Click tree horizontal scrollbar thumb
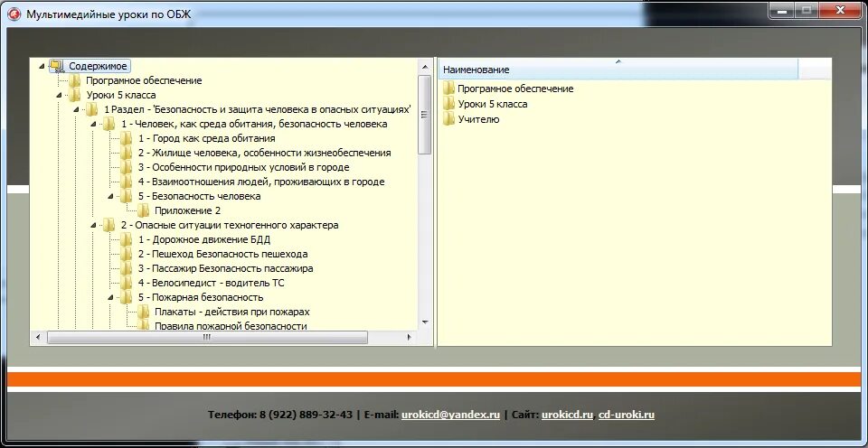The width and height of the screenshot is (868, 448). (x=207, y=337)
